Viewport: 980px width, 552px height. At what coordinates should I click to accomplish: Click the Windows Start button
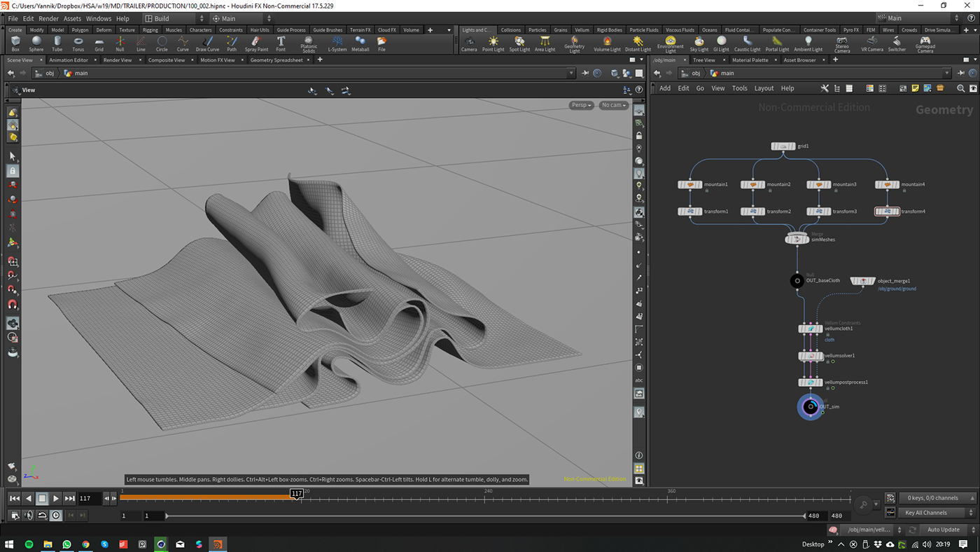[10, 544]
